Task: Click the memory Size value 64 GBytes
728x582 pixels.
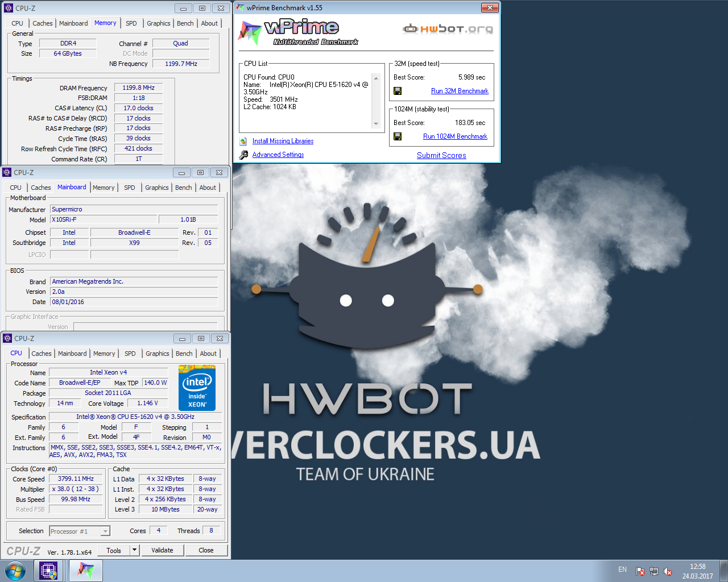Action: 68,53
